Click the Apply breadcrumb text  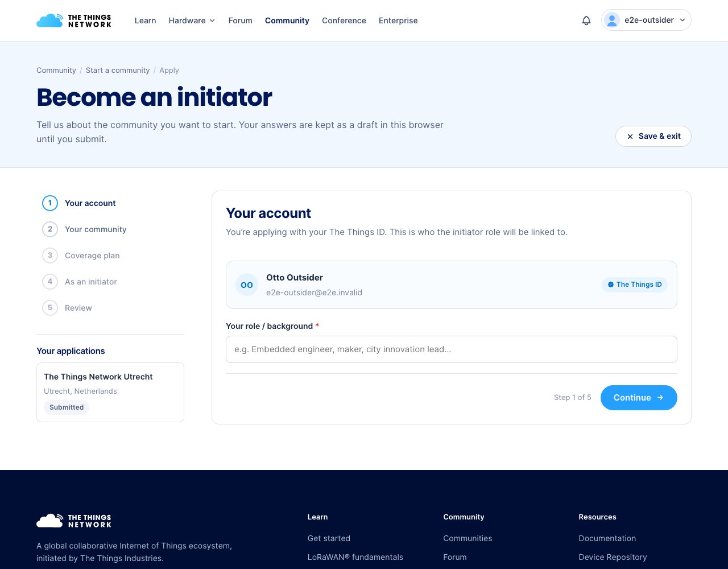(x=169, y=71)
